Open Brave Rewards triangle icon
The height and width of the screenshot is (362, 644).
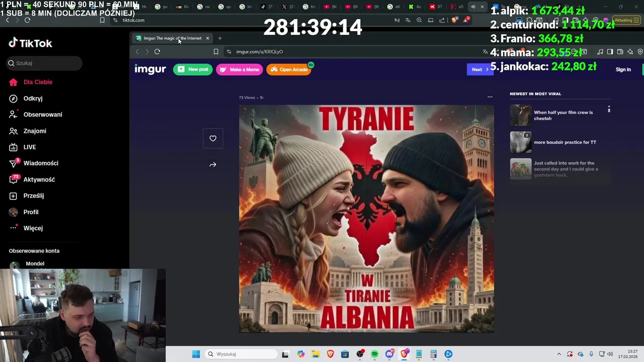pyautogui.click(x=466, y=20)
